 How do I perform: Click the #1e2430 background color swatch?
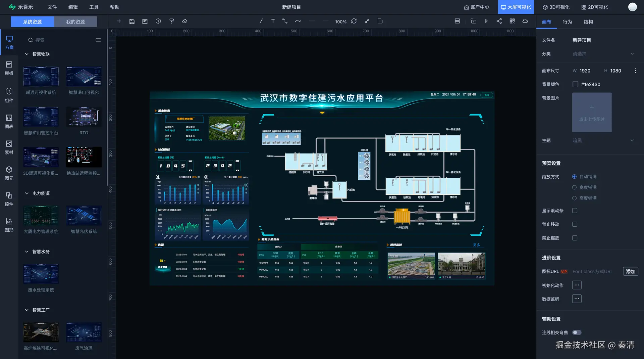575,84
